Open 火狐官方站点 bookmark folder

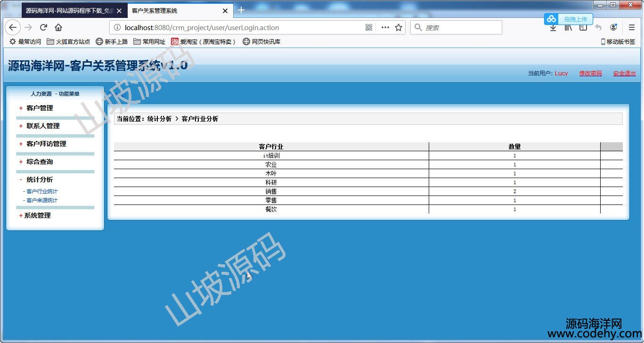click(68, 42)
